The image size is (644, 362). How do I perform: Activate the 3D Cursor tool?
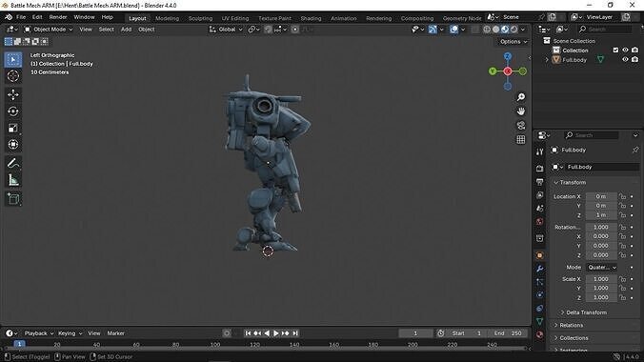tap(13, 76)
